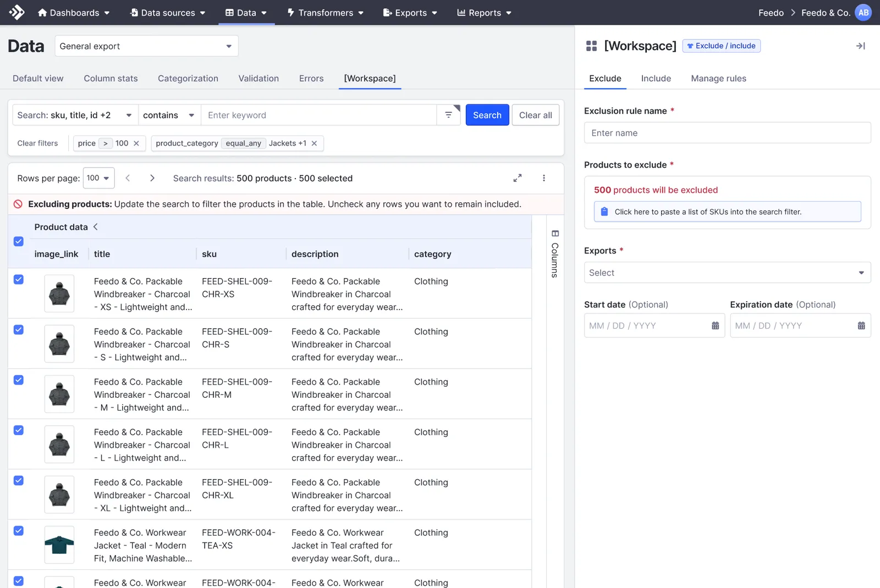Go to previous results page
Viewport: 880px width, 588px height.
tap(128, 178)
